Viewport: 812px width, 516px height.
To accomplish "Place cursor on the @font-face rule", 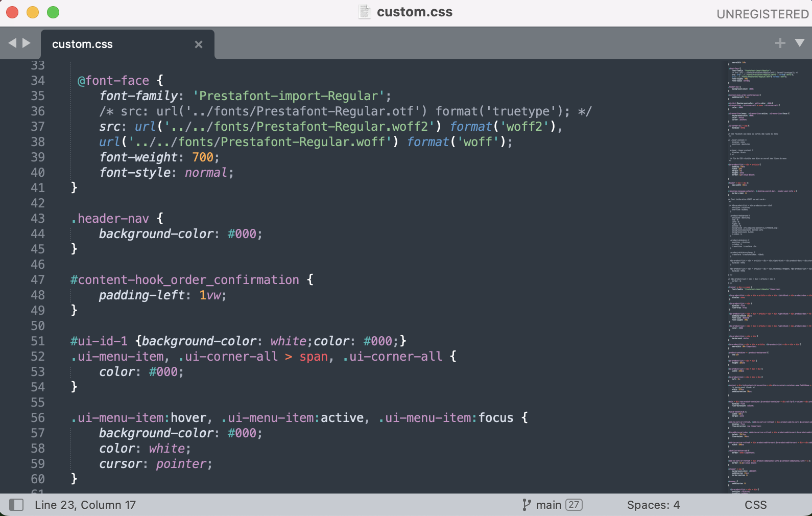I will tap(113, 81).
